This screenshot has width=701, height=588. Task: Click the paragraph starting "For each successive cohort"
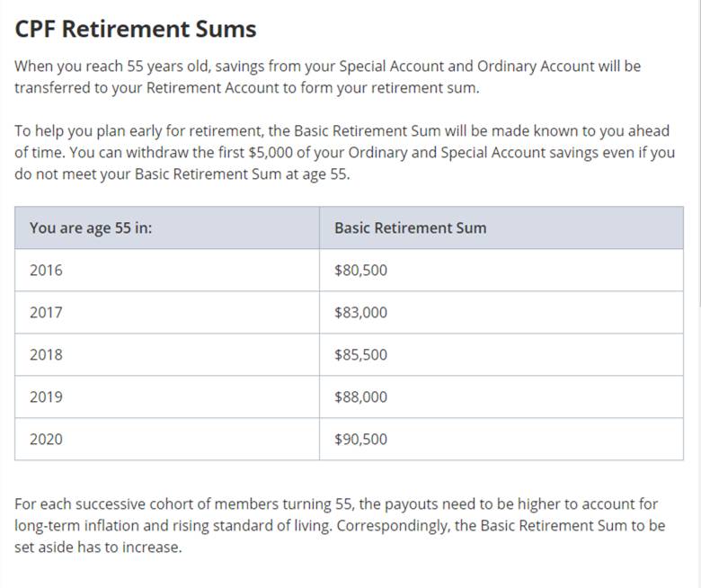click(x=340, y=526)
